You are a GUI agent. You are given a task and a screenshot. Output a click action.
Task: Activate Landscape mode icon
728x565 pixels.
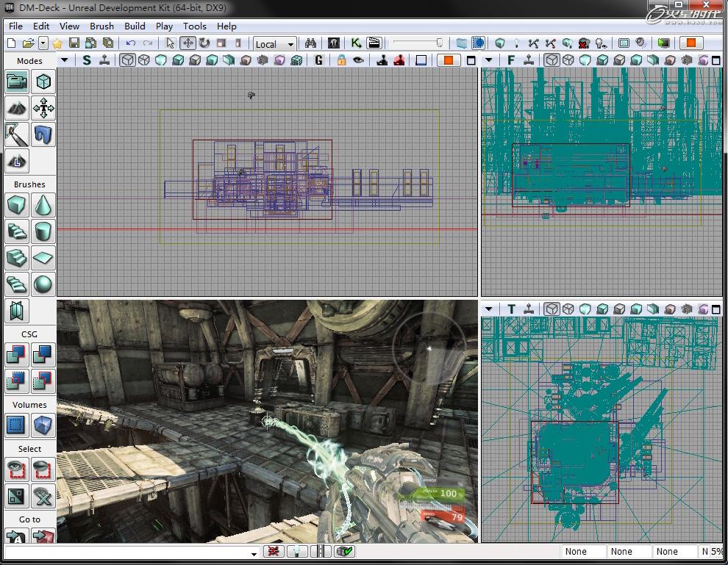click(17, 162)
